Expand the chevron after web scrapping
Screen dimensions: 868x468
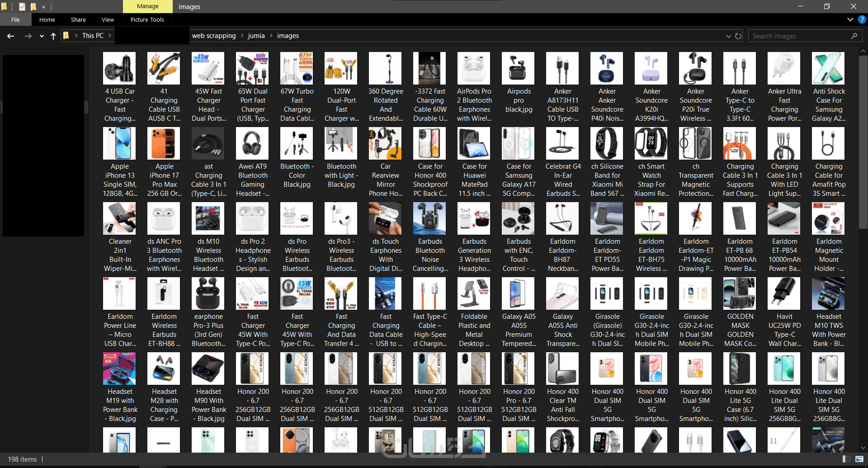pyautogui.click(x=242, y=36)
